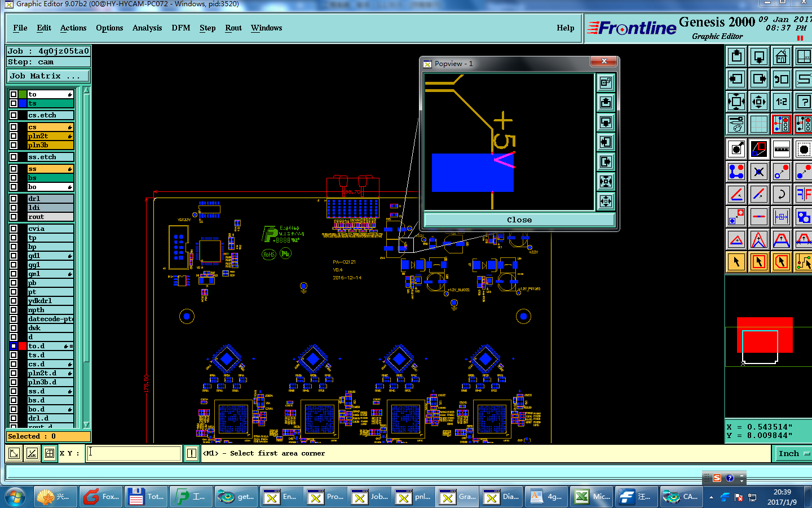
Task: Open the Actions menu
Action: tap(73, 28)
